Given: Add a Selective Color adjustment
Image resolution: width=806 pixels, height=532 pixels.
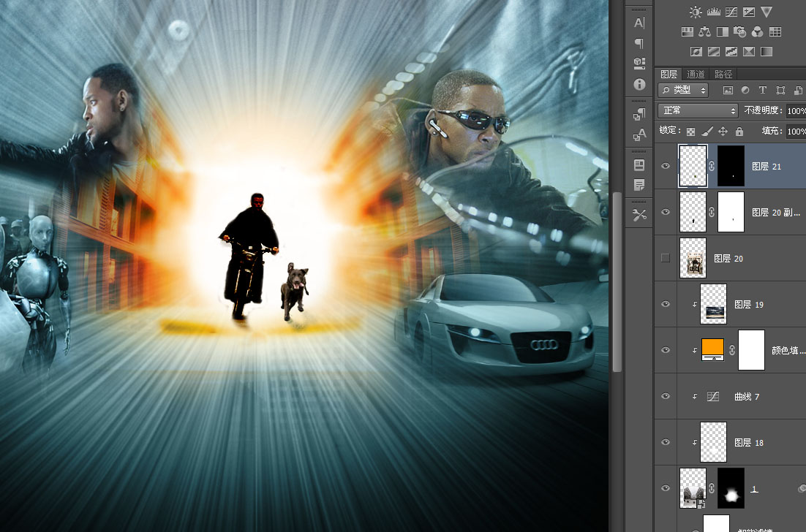Looking at the screenshot, I should (749, 51).
